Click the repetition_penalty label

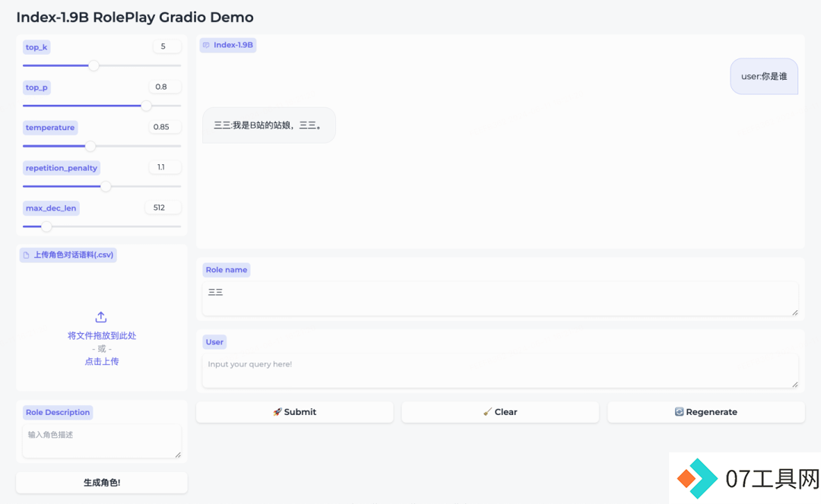[62, 168]
